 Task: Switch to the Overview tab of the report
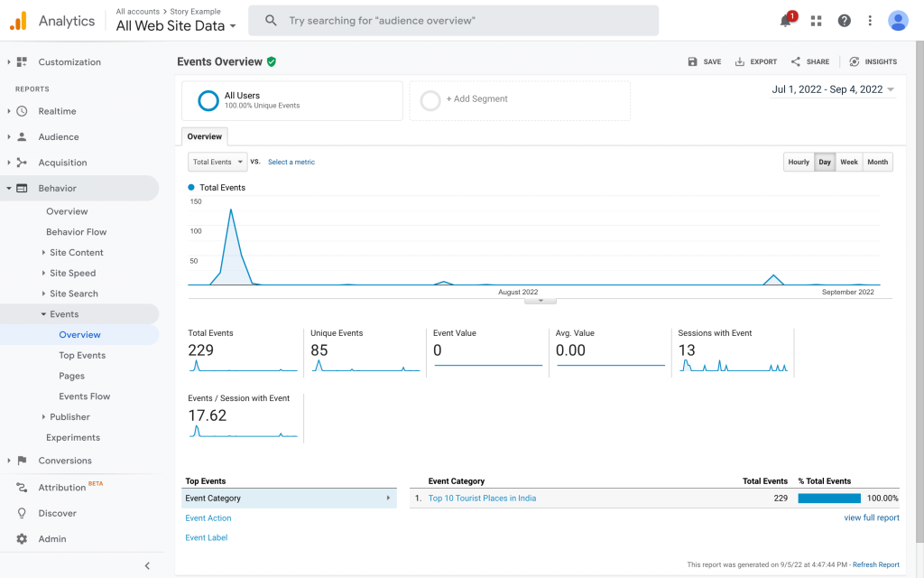tap(204, 135)
